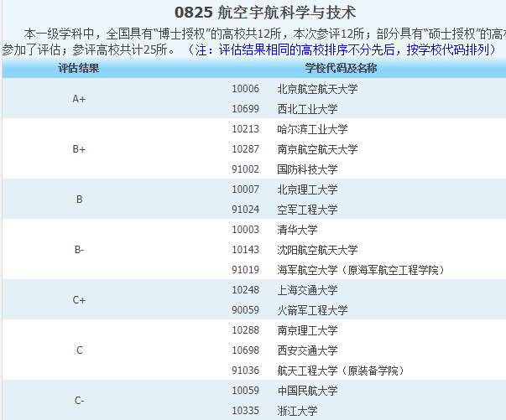Select the 西北工业大学 row entry

click(306, 109)
